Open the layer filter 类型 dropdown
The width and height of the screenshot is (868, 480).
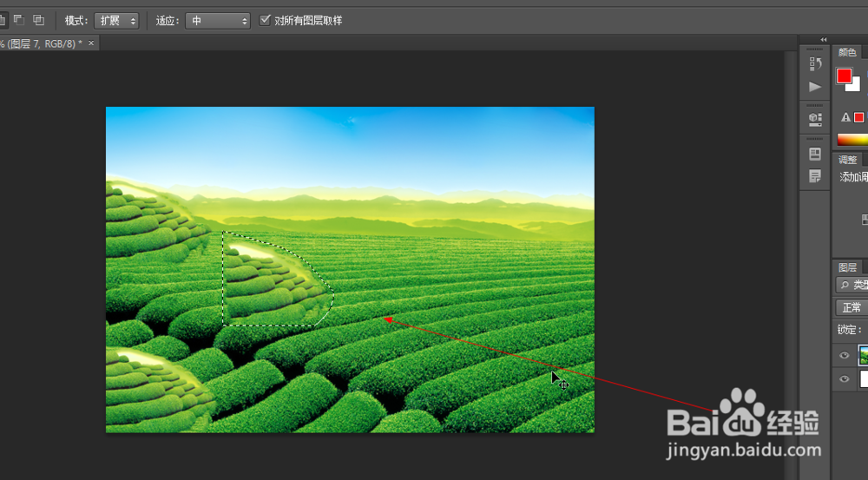point(852,285)
